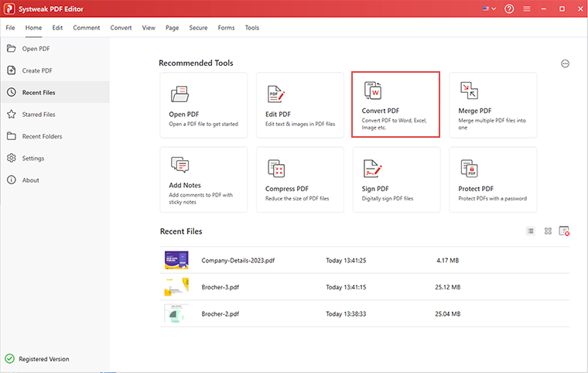The height and width of the screenshot is (373, 588).
Task: Click file name Brocher-2.pdf
Action: pos(220,313)
